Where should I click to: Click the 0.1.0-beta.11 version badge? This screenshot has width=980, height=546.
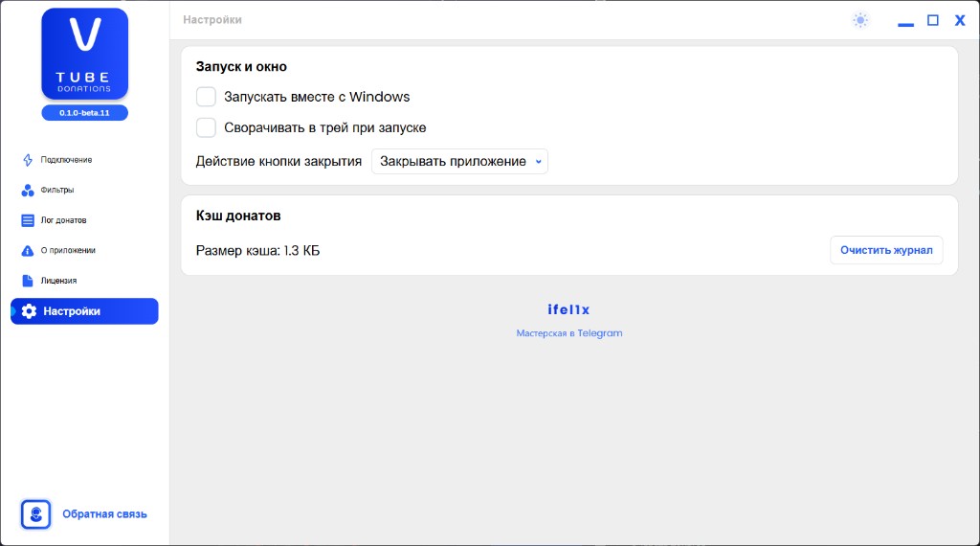[x=84, y=113]
